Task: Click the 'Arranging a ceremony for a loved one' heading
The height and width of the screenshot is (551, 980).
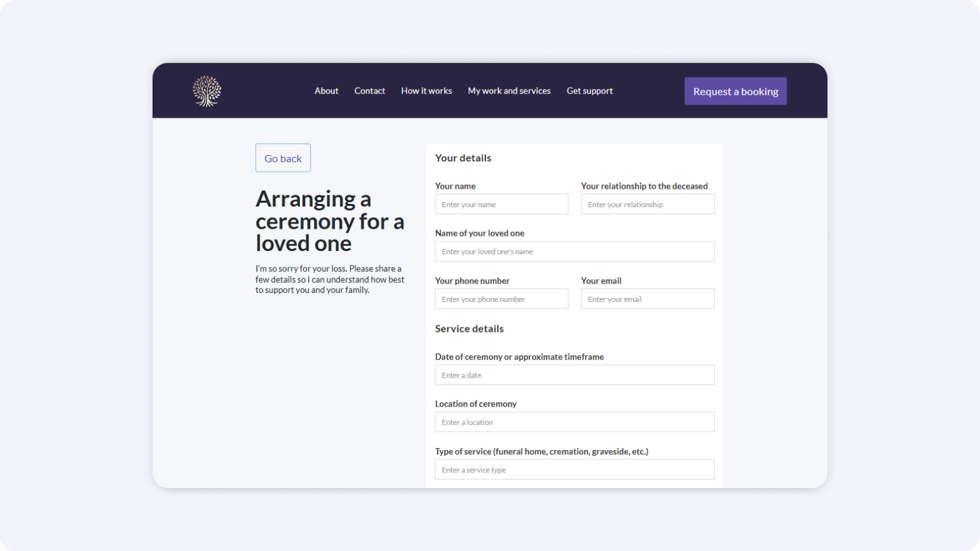Action: pyautogui.click(x=330, y=221)
